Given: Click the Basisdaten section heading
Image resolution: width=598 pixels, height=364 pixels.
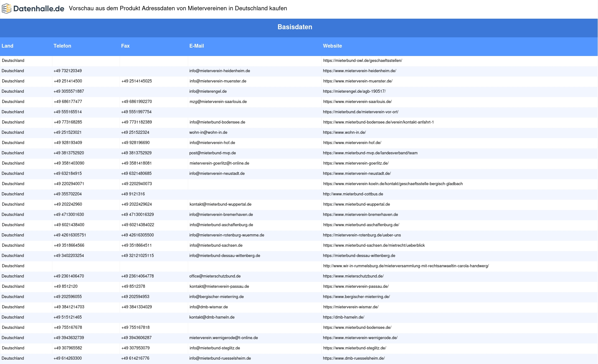Looking at the screenshot, I should [295, 27].
